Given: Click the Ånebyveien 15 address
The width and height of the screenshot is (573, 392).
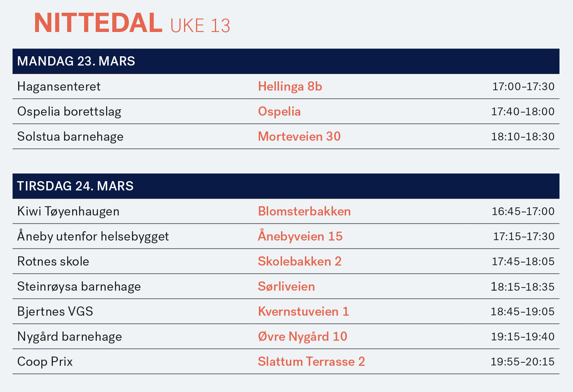Looking at the screenshot, I should (300, 236).
